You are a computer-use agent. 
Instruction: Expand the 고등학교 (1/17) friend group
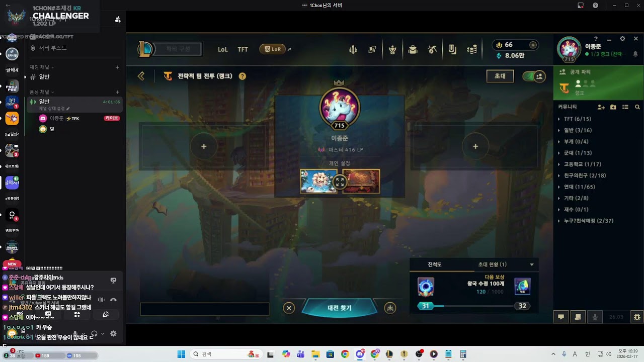pyautogui.click(x=582, y=164)
